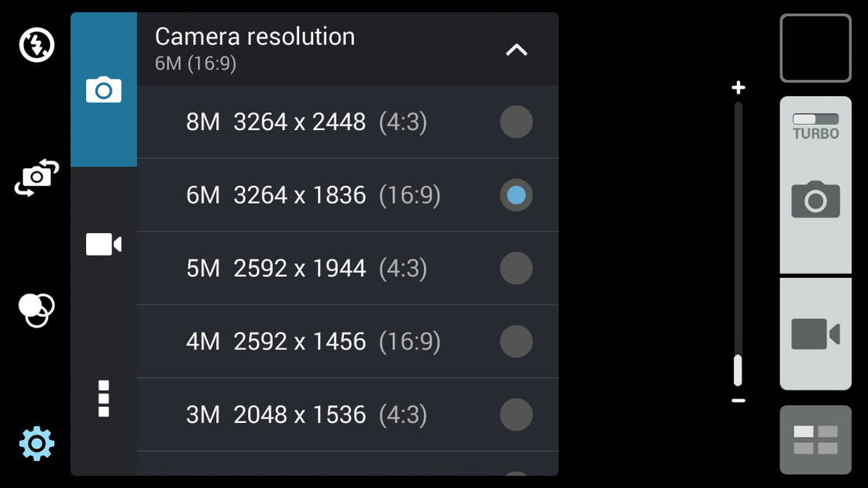Click the zoom slider handle
The image size is (868, 488).
pyautogui.click(x=738, y=370)
